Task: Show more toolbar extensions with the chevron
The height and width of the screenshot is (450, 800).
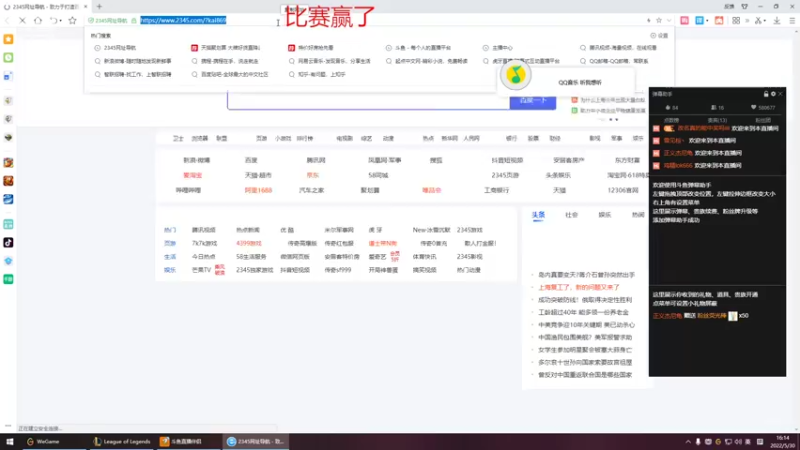Action: click(x=747, y=21)
